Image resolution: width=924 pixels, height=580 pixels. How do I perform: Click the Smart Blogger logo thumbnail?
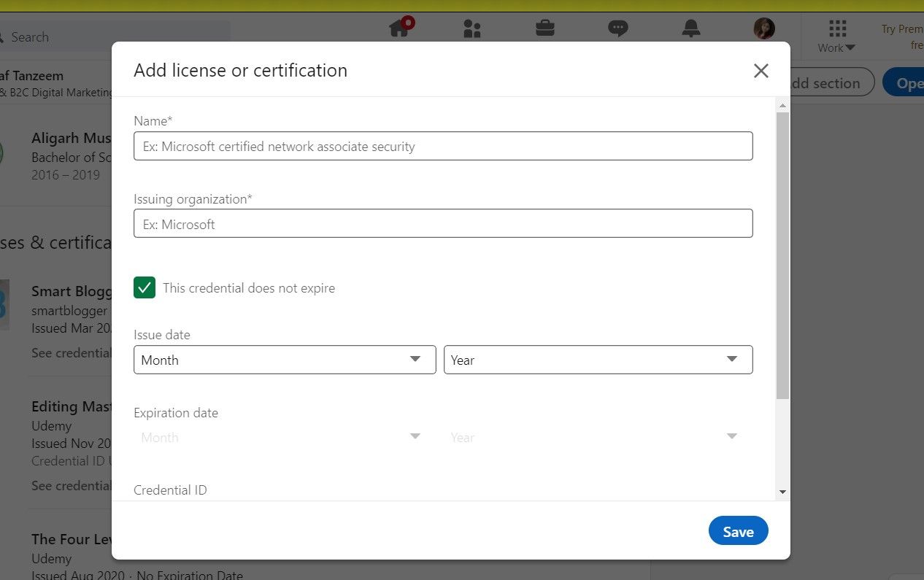point(4,305)
